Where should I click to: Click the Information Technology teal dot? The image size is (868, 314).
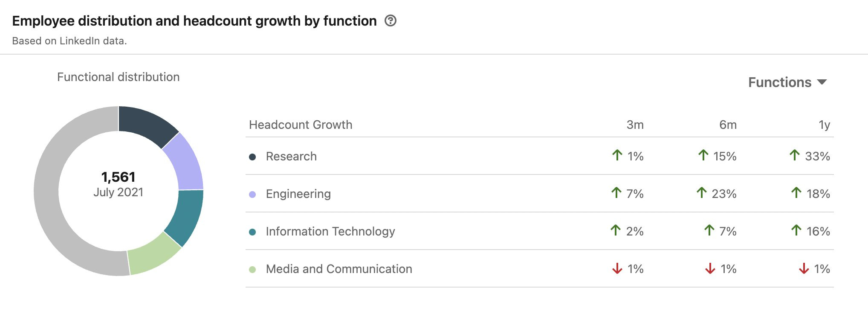pos(252,232)
